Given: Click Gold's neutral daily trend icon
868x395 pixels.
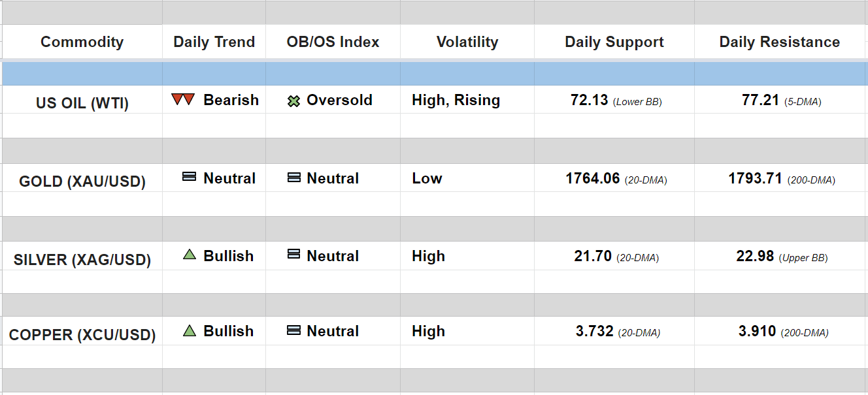Looking at the screenshot, I should click(x=189, y=177).
